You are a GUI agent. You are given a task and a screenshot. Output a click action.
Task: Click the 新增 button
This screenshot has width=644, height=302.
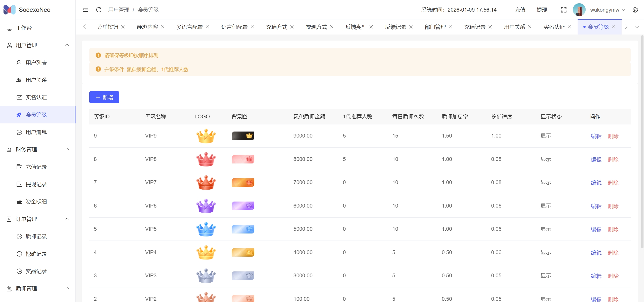(x=104, y=97)
